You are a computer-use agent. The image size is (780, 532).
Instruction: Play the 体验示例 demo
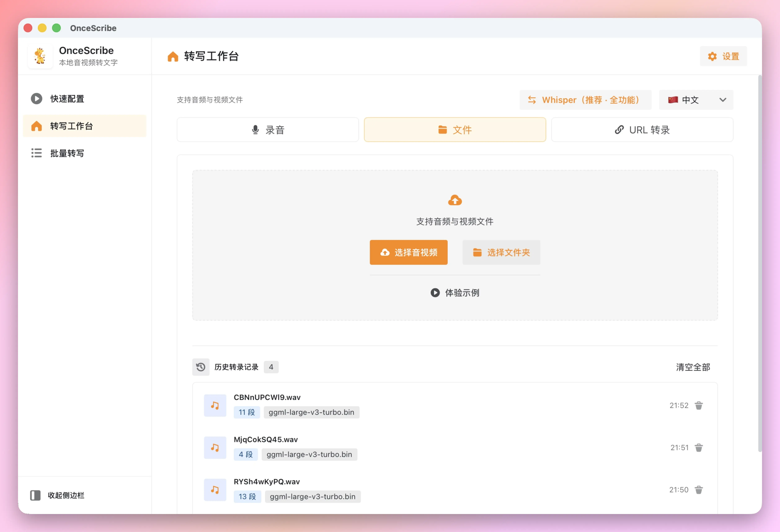coord(455,293)
